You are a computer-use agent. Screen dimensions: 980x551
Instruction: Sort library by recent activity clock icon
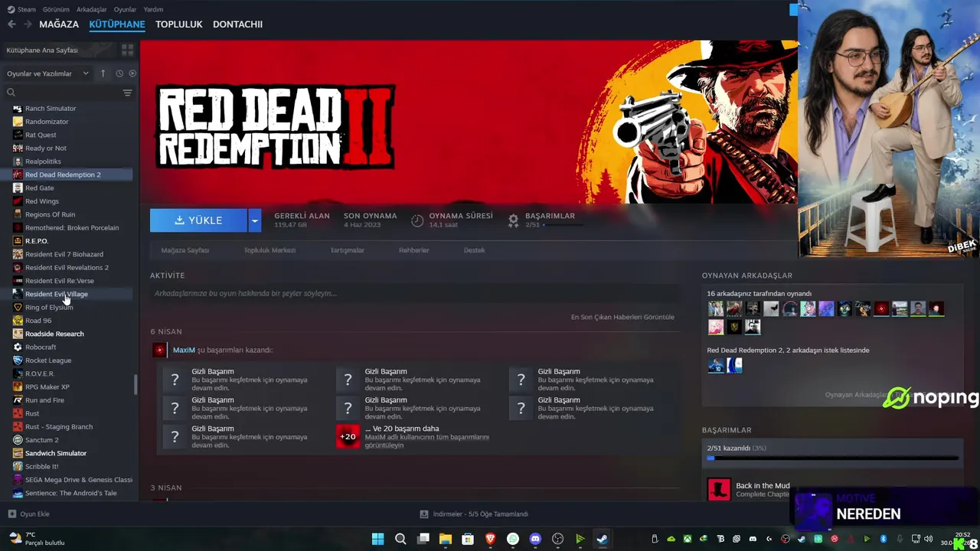pyautogui.click(x=119, y=73)
